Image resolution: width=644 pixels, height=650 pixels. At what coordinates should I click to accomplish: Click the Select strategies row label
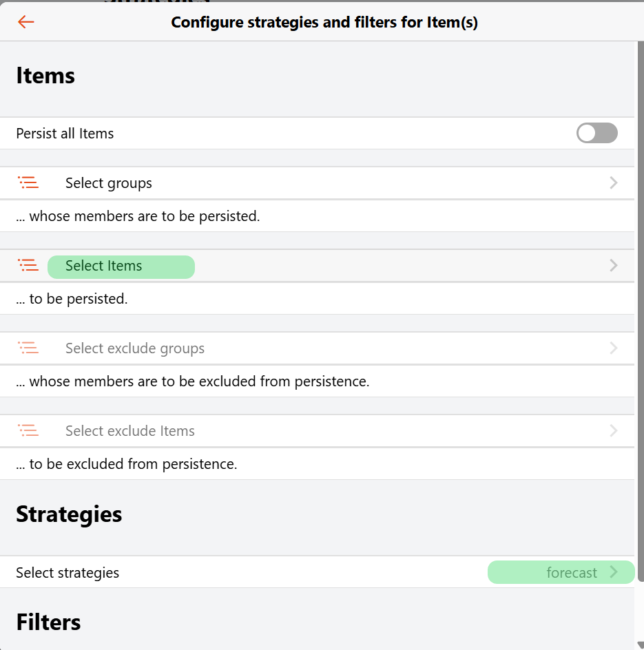coord(67,573)
